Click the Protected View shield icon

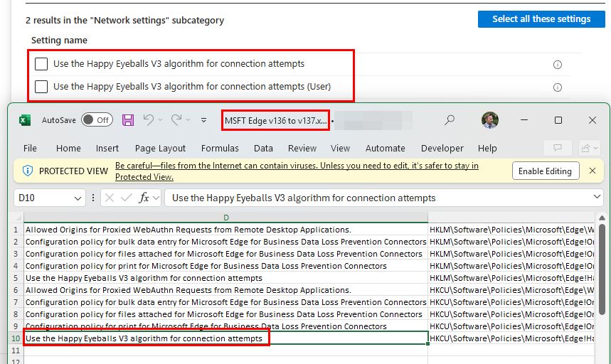coord(28,171)
